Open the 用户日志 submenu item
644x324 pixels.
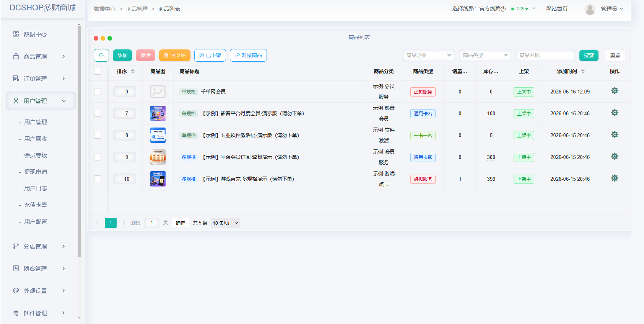pos(36,188)
